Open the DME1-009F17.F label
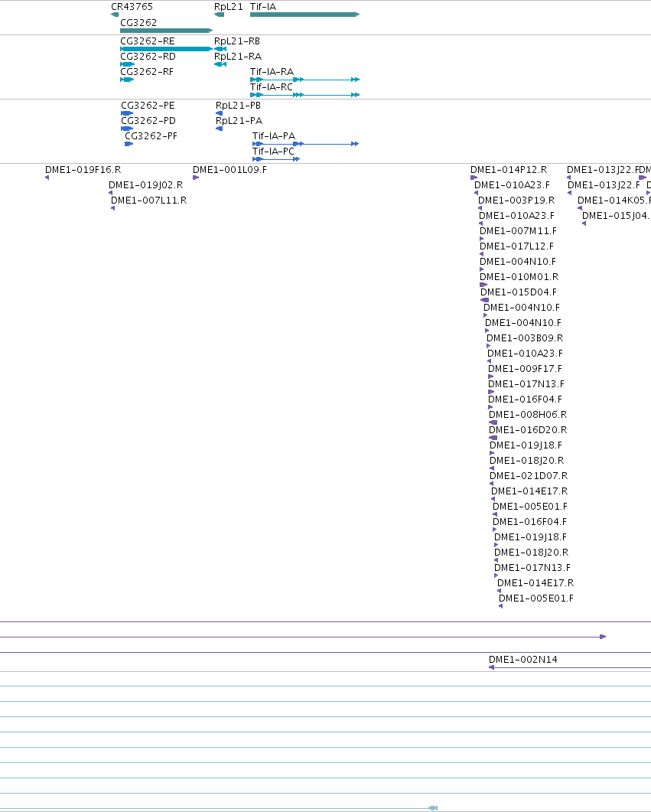 526,369
